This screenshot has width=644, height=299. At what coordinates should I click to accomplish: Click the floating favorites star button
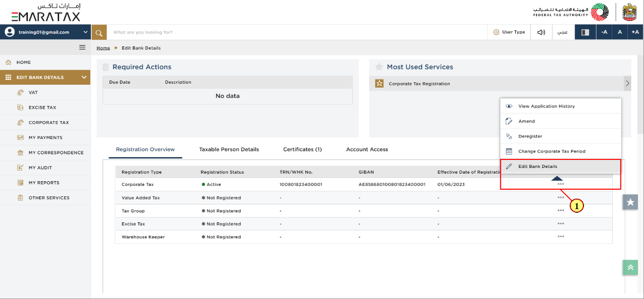[630, 202]
